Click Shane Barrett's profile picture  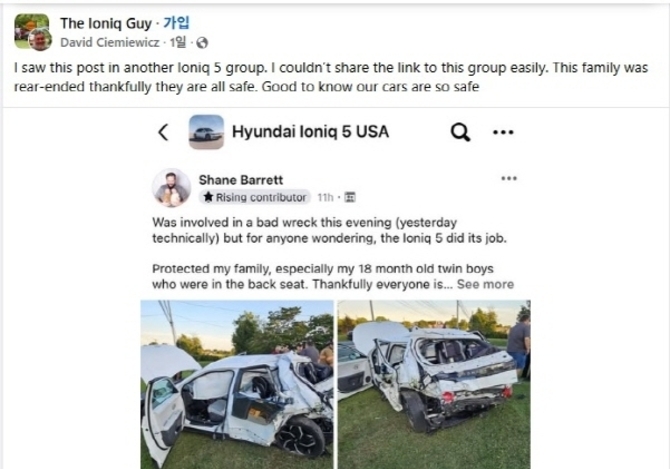[171, 188]
